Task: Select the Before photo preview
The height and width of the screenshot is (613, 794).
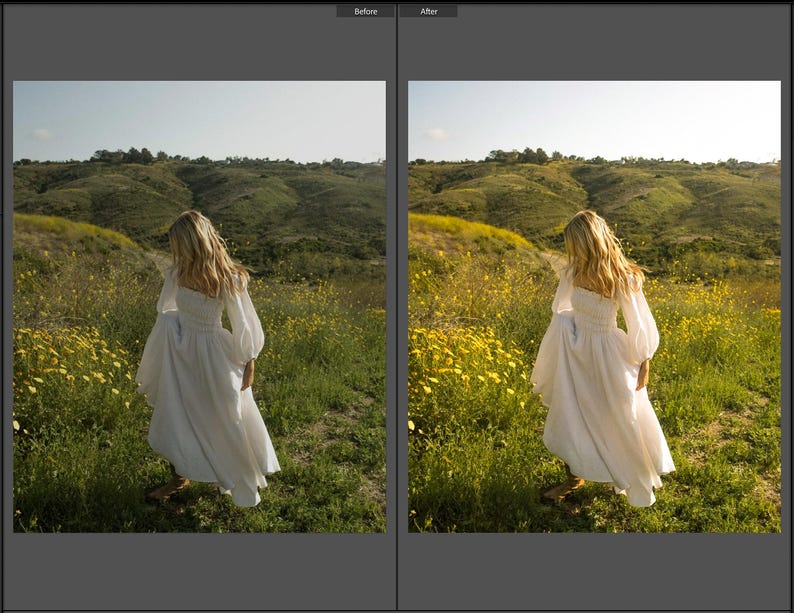Action: [x=200, y=307]
